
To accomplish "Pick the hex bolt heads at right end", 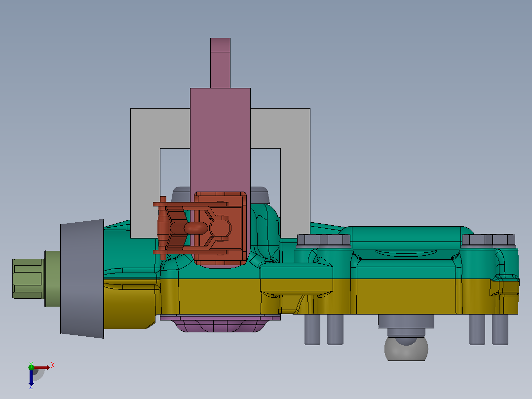I will click(x=489, y=239).
